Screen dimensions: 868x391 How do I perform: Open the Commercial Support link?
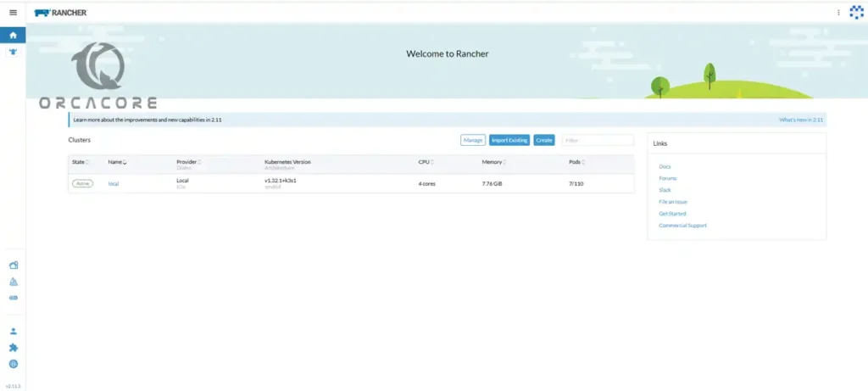pos(682,226)
